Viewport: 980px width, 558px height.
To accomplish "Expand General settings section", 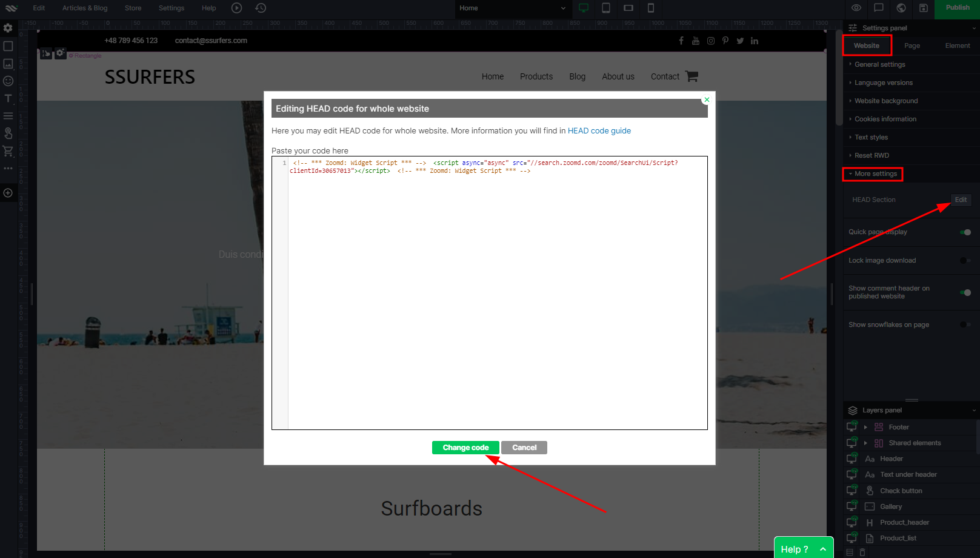I will (911, 64).
